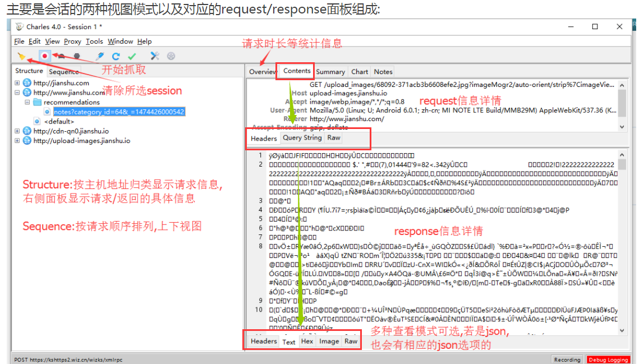
Task: Click the pen Compose icon
Action: click(100, 56)
